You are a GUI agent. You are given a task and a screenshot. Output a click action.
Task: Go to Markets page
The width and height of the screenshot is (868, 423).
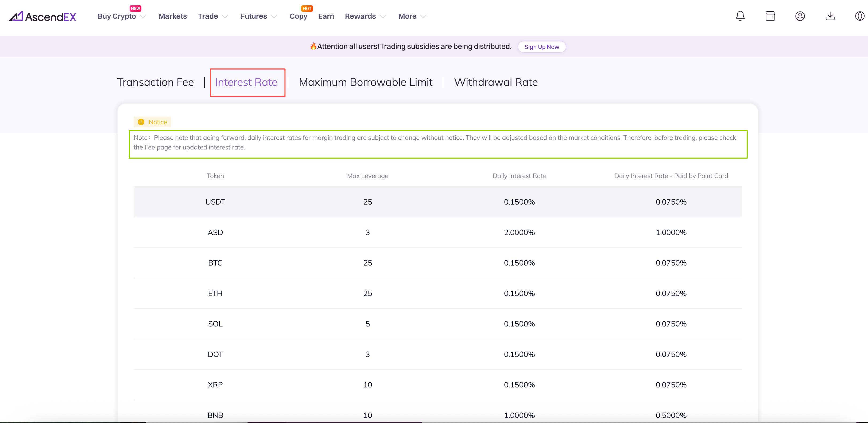[173, 16]
